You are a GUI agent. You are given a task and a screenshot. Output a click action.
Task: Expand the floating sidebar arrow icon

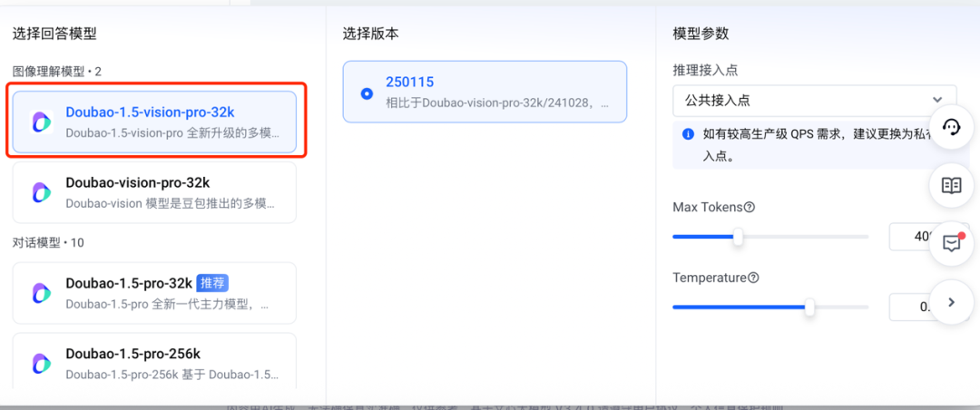[x=951, y=302]
